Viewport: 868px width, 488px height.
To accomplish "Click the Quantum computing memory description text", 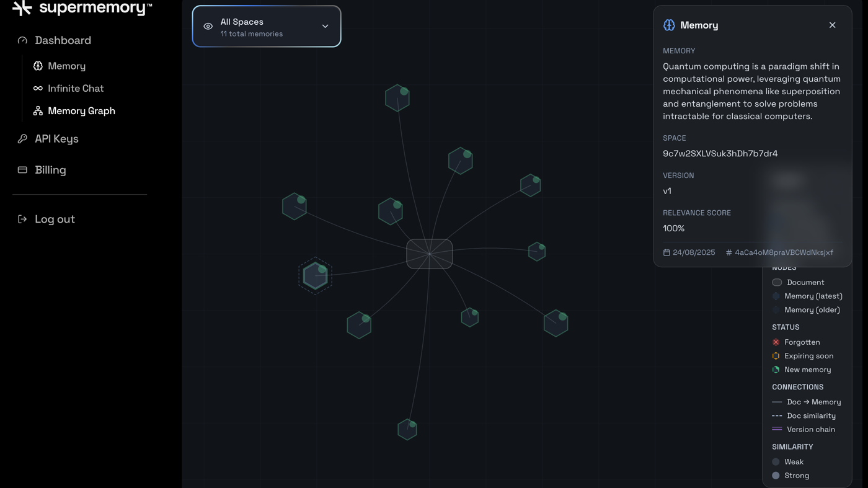I will [751, 91].
